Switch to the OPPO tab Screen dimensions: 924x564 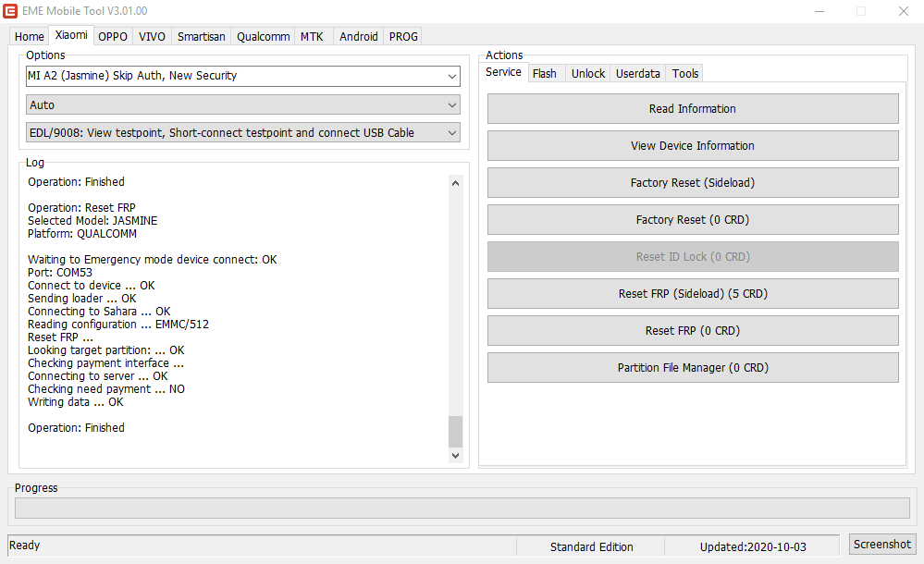point(113,37)
